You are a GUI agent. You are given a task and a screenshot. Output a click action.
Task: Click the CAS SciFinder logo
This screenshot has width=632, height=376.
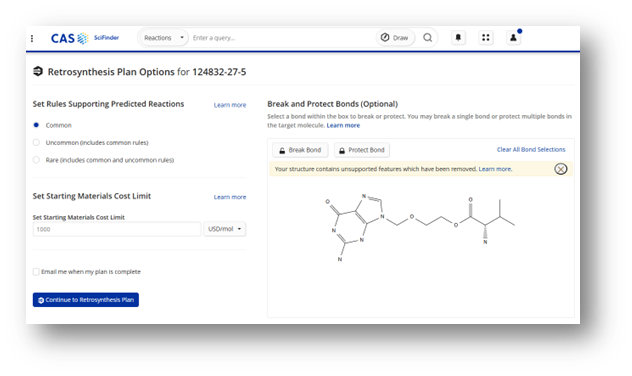[x=85, y=38]
